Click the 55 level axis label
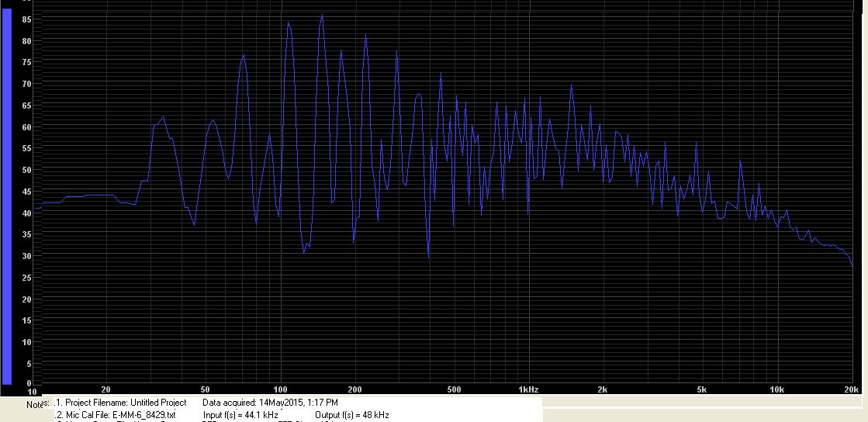Screen dimensions: 868x422 pyautogui.click(x=26, y=148)
